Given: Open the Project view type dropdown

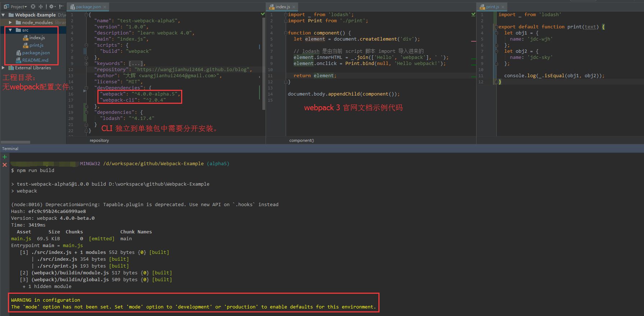Looking at the screenshot, I should tap(15, 6).
